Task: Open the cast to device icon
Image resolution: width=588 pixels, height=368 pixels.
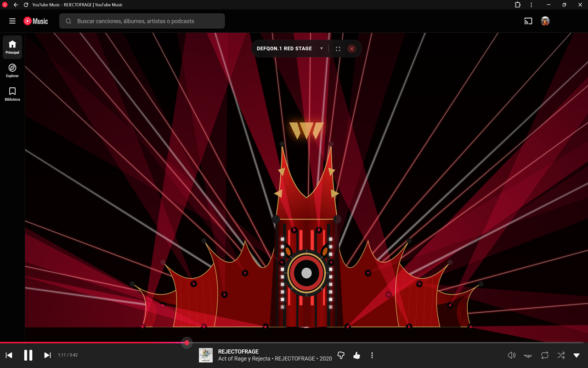Action: click(528, 21)
